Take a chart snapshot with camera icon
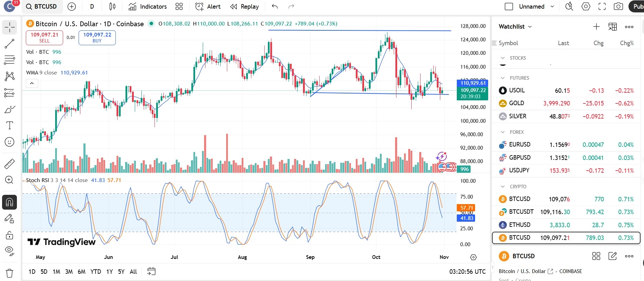 click(618, 7)
